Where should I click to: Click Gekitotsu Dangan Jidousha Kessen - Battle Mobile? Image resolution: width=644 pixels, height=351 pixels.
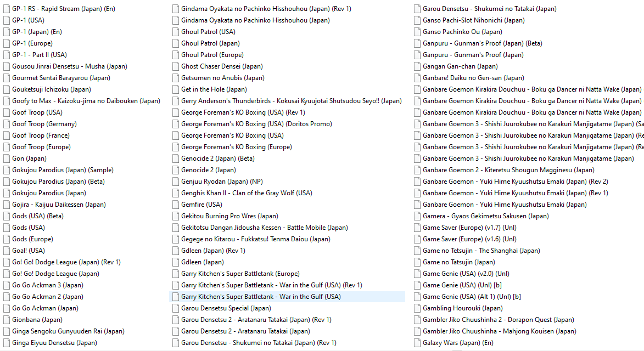coord(265,228)
